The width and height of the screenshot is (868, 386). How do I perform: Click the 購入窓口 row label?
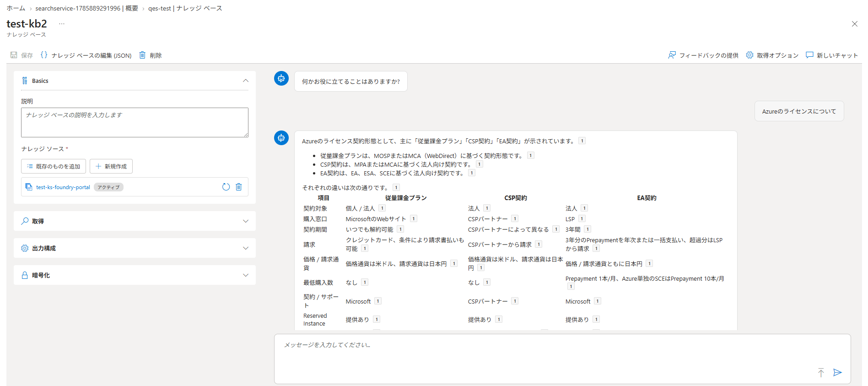[315, 219]
